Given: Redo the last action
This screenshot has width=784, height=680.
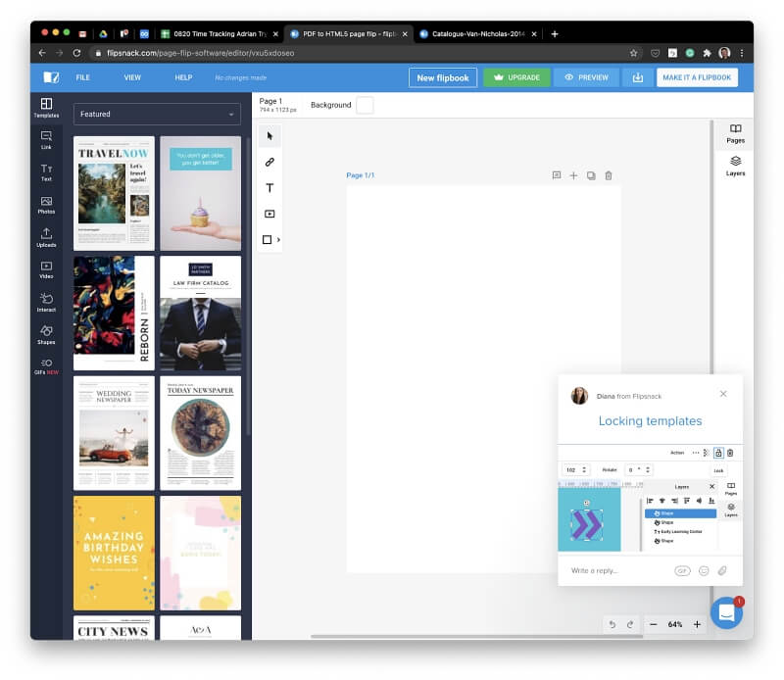Looking at the screenshot, I should point(630,624).
